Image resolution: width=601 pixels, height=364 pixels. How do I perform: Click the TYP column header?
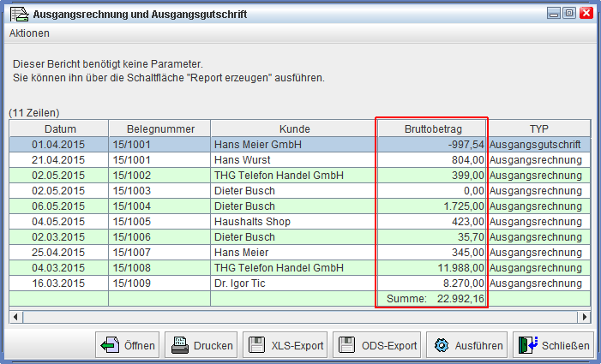(538, 128)
